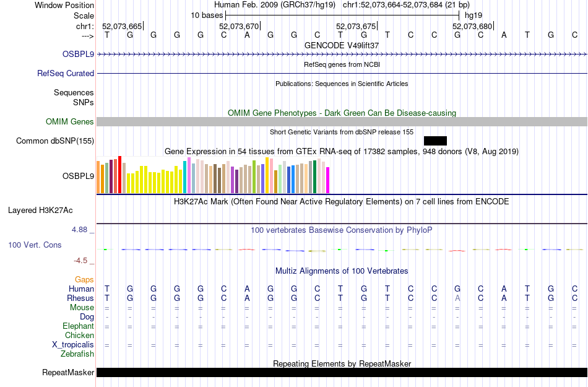The height and width of the screenshot is (387, 588).
Task: Click the 4.88 upper conservation scale value
Action: pos(79,230)
